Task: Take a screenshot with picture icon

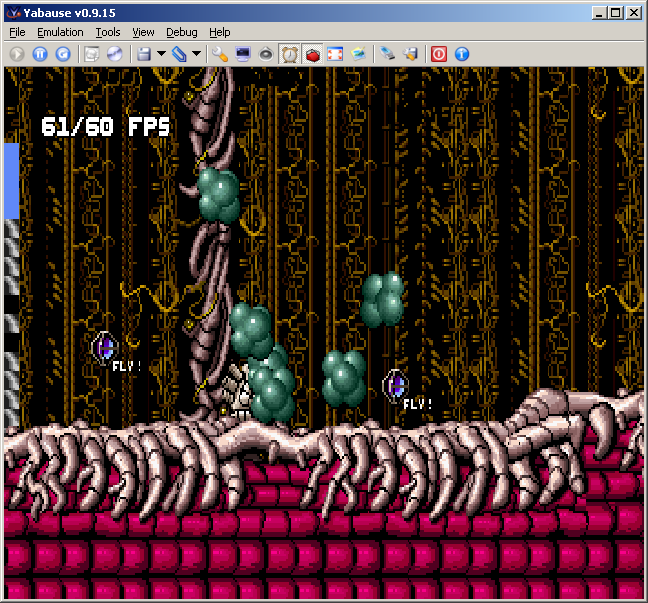Action: point(358,54)
